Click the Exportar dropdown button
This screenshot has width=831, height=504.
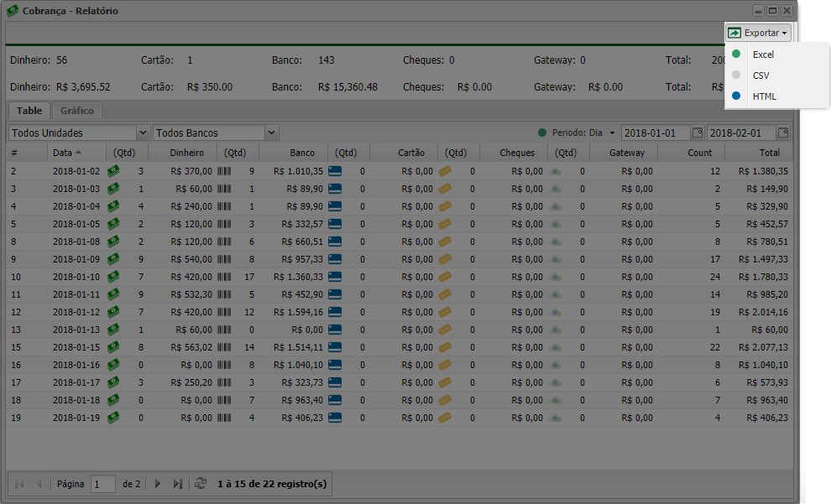point(758,33)
